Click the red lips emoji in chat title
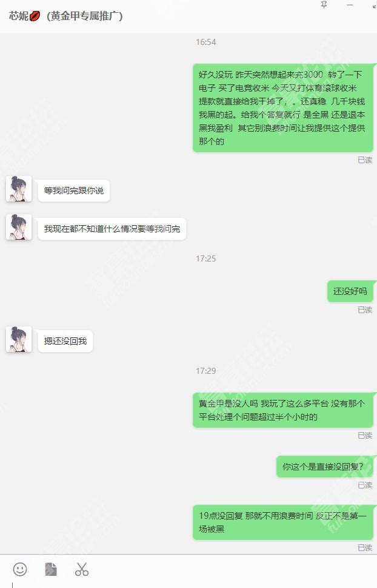 click(35, 16)
